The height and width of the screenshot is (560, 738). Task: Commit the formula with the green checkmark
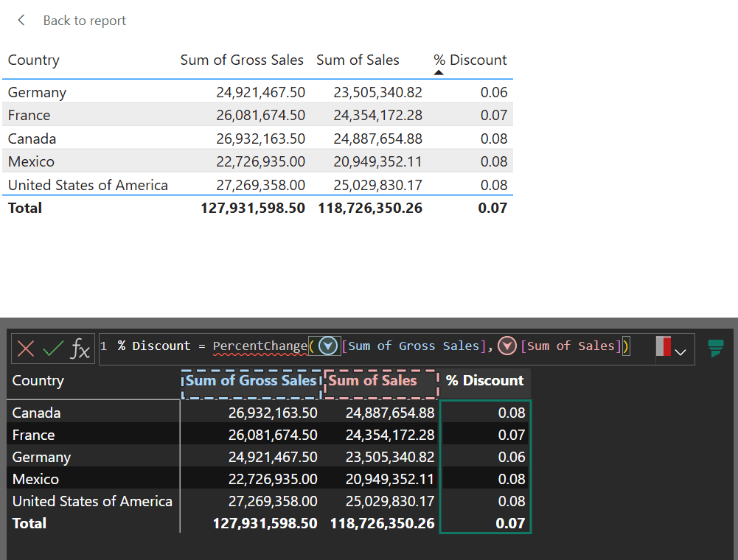click(x=52, y=349)
